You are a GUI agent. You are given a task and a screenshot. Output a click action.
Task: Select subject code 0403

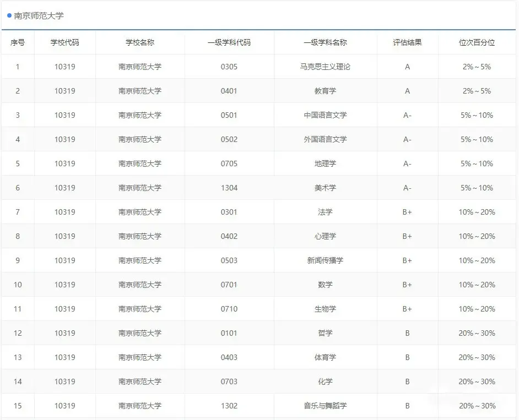point(229,357)
